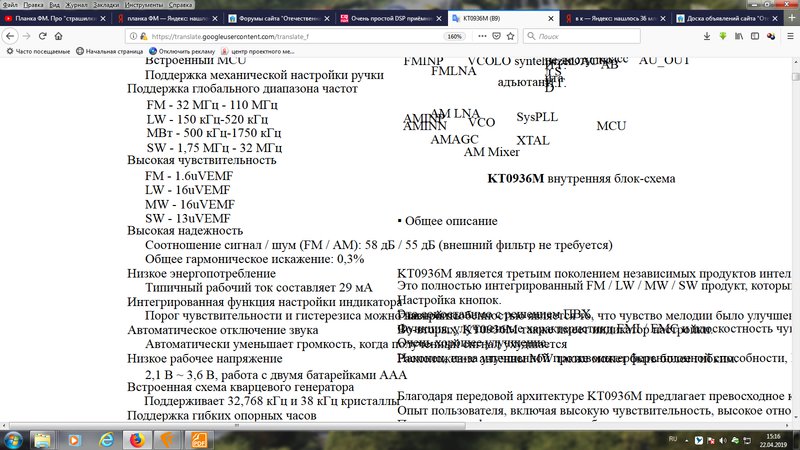Open the library bookshelf icon
The image size is (800, 450).
click(739, 36)
